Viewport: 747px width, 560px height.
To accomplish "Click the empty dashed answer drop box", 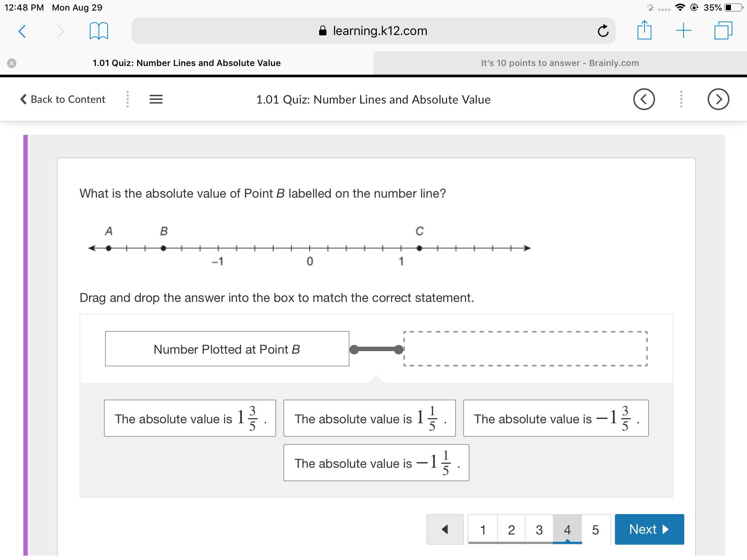I will pyautogui.click(x=526, y=349).
